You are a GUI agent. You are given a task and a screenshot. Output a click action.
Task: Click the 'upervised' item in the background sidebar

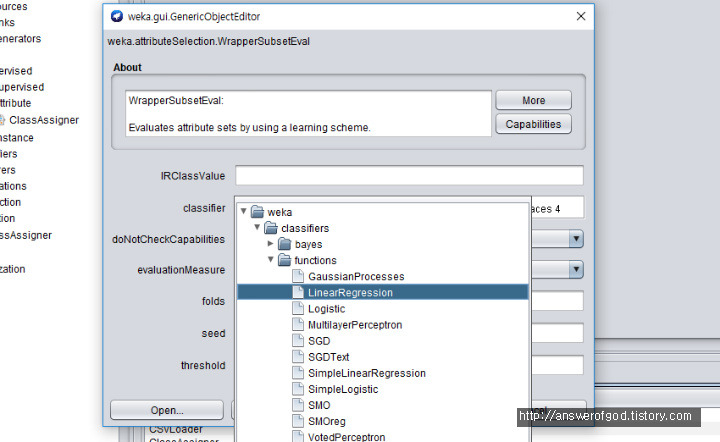pos(22,87)
